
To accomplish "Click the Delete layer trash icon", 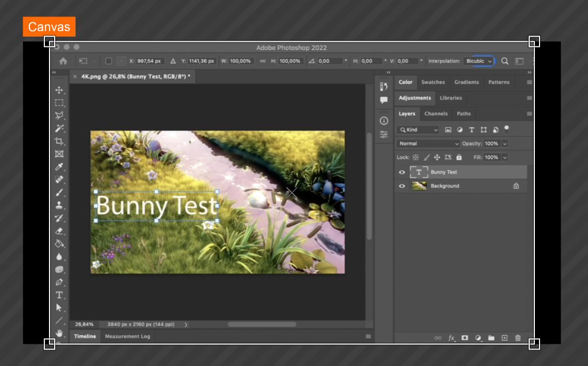I will 518,338.
